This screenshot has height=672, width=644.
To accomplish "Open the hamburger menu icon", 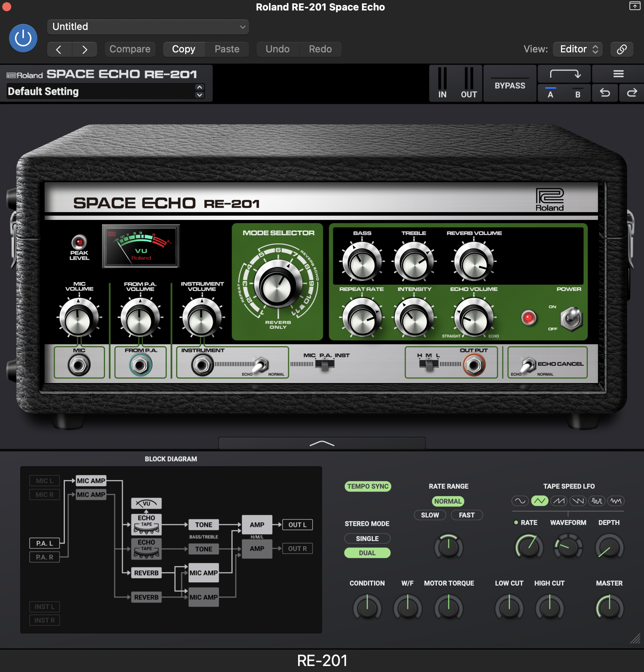I will pyautogui.click(x=618, y=74).
